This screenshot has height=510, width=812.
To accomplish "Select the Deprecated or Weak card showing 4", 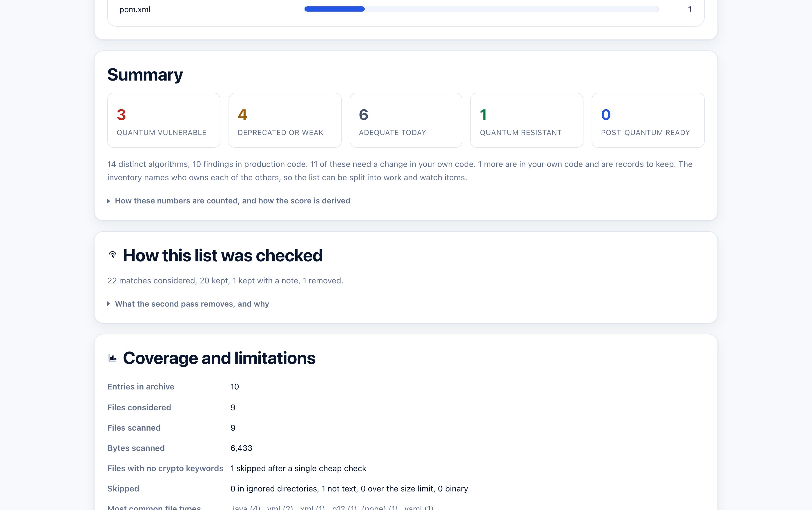I will coord(285,120).
